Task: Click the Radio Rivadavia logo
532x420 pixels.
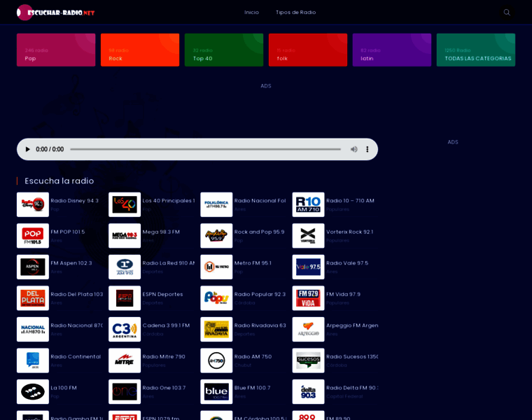Action: pos(216,330)
